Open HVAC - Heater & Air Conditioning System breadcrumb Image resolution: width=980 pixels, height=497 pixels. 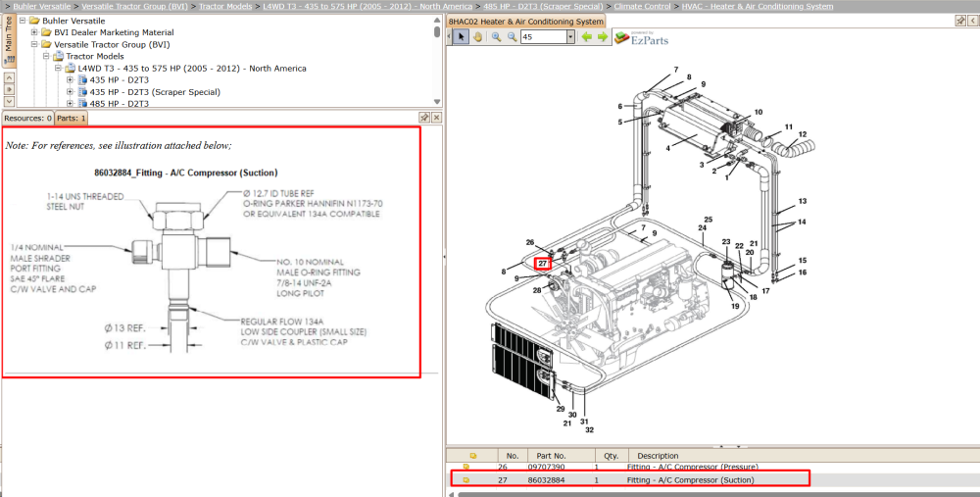pos(758,6)
